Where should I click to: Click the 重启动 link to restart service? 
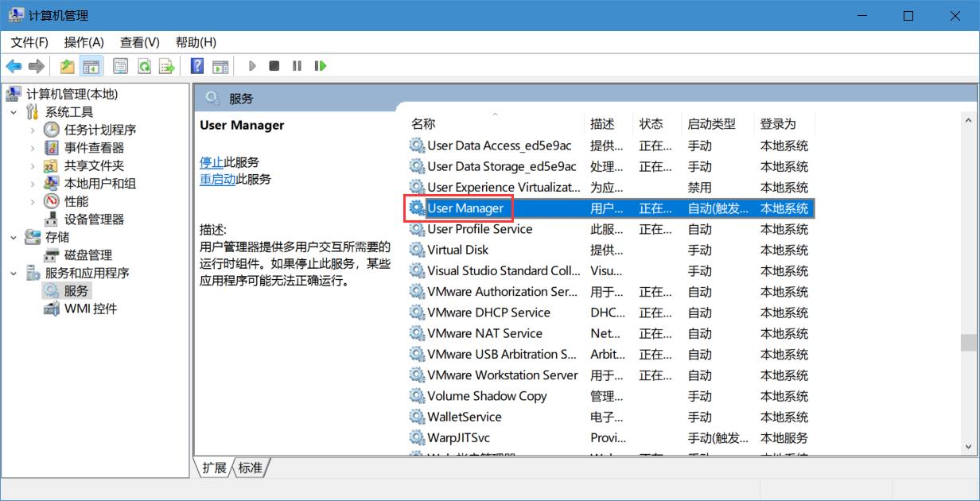pos(217,180)
